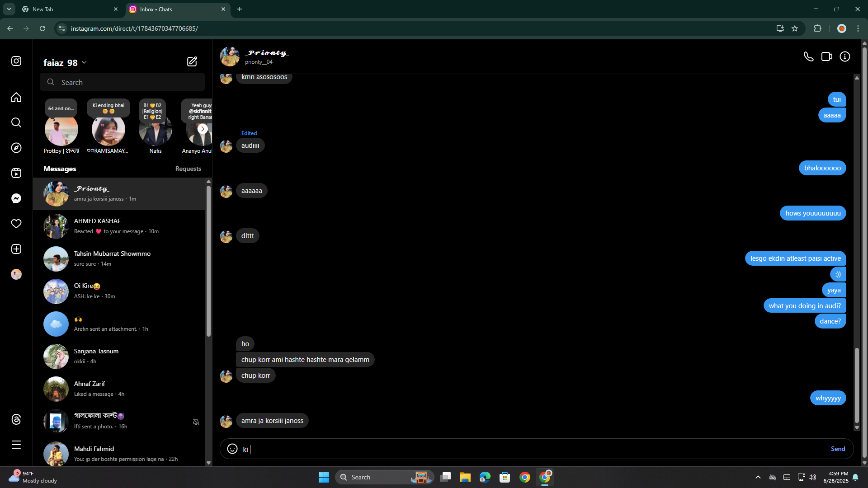Open taskbar volume control
This screenshot has height=488, width=868.
pyautogui.click(x=812, y=477)
